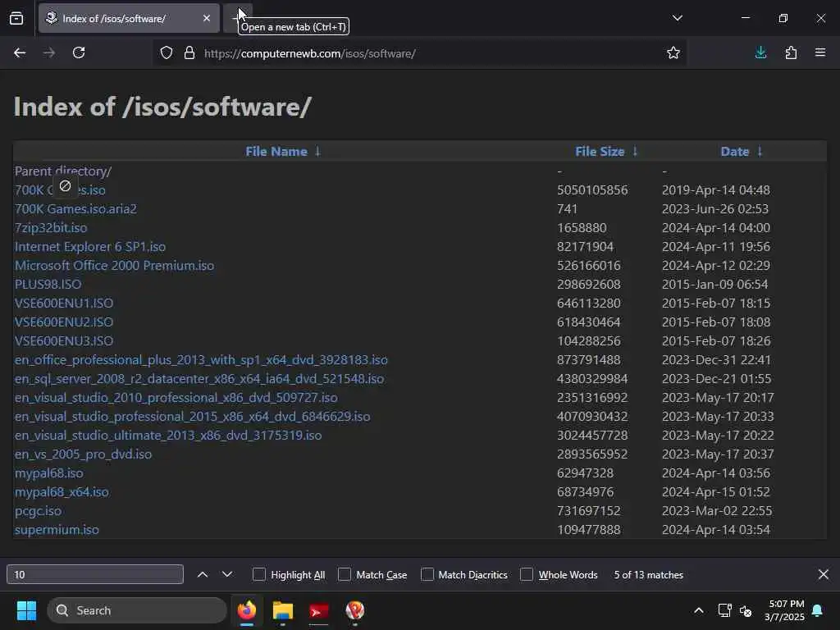Click the red pin app taskbar icon
Screen dimensions: 840x630
(354, 610)
